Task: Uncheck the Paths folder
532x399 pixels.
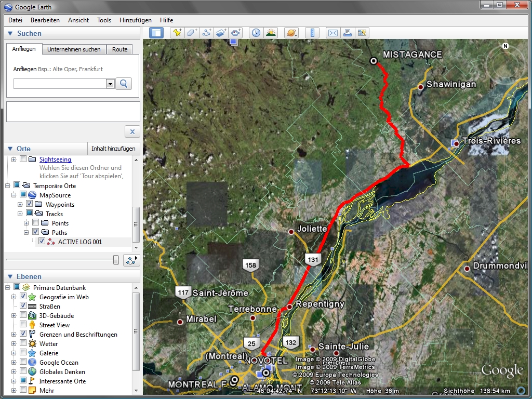Action: click(36, 232)
